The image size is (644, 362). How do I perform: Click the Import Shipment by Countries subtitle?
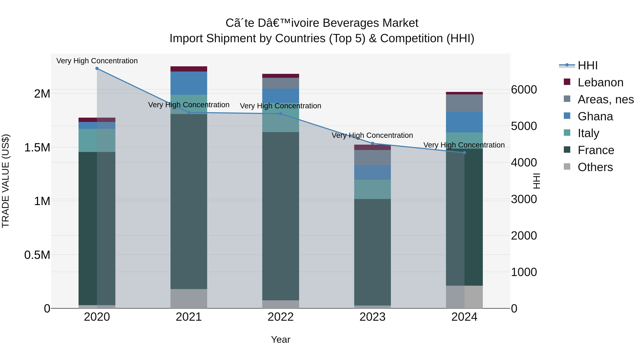(322, 38)
